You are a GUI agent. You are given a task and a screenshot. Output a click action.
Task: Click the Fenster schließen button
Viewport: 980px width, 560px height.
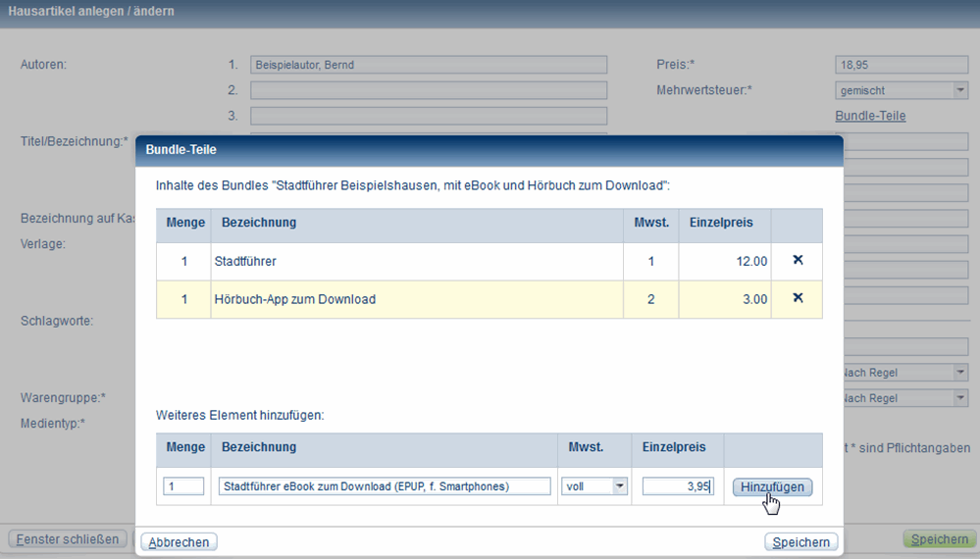[x=68, y=539]
